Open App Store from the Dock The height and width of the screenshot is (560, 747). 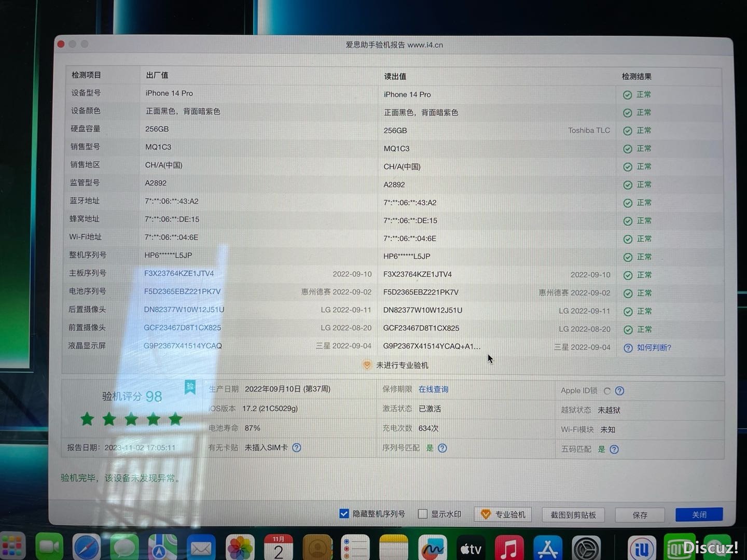[548, 548]
